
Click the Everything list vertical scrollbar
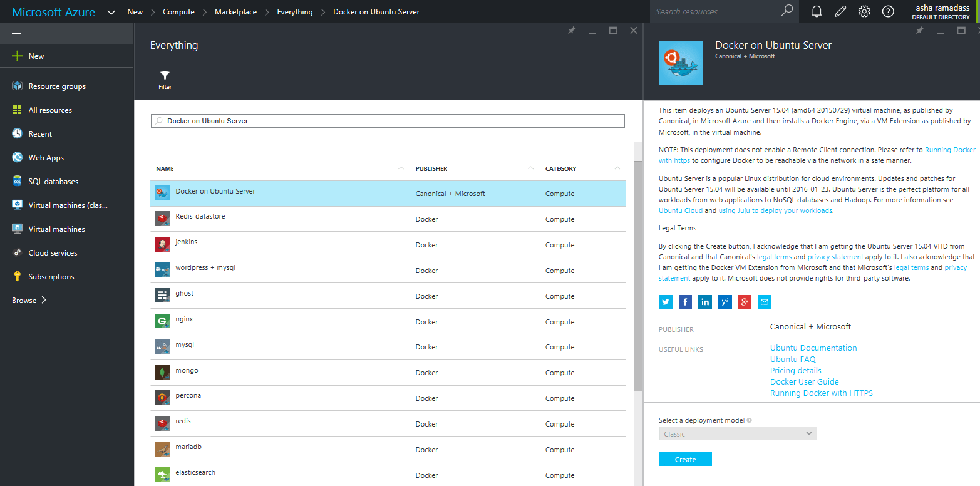coord(638,276)
